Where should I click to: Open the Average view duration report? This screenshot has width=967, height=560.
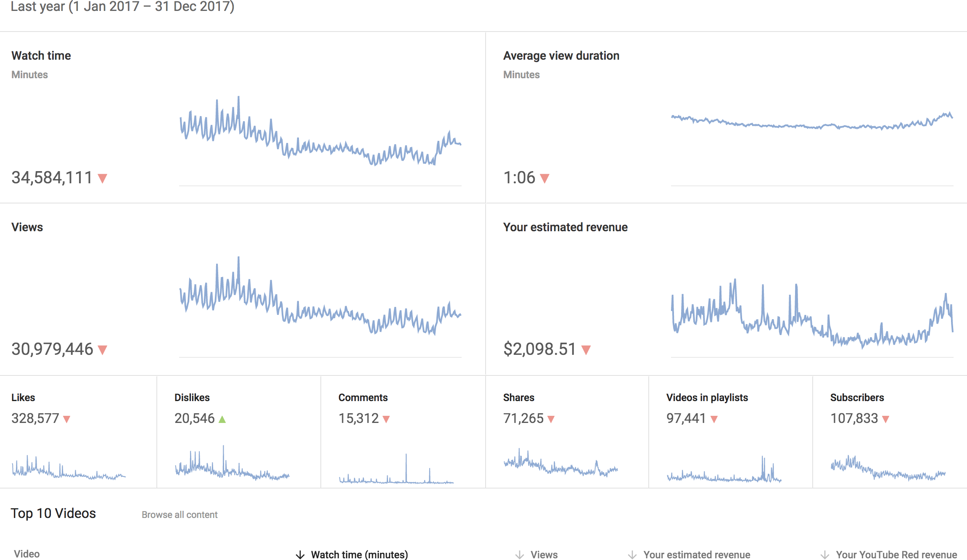click(561, 55)
